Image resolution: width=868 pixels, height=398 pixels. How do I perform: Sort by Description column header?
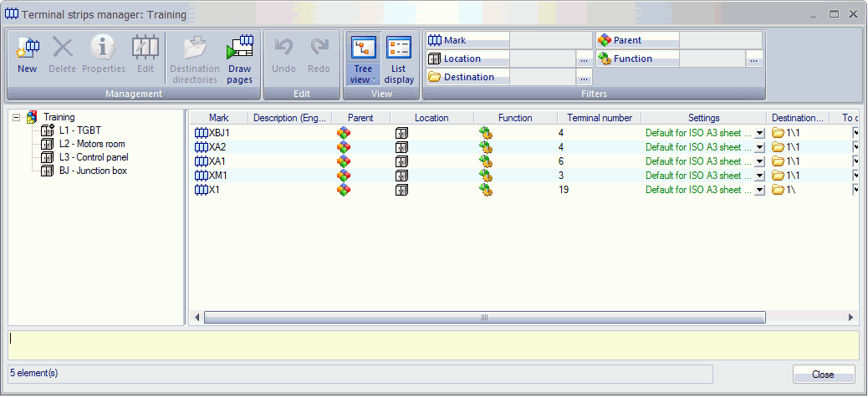pyautogui.click(x=289, y=118)
